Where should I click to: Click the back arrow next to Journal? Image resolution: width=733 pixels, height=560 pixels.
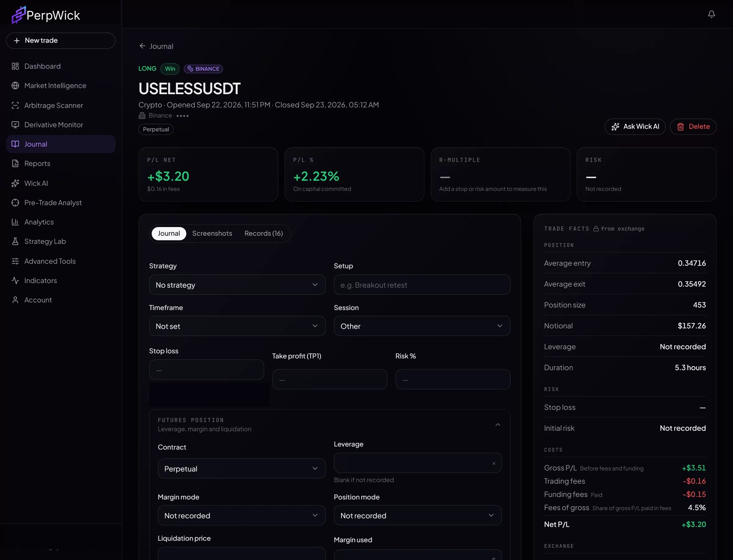[x=142, y=46]
